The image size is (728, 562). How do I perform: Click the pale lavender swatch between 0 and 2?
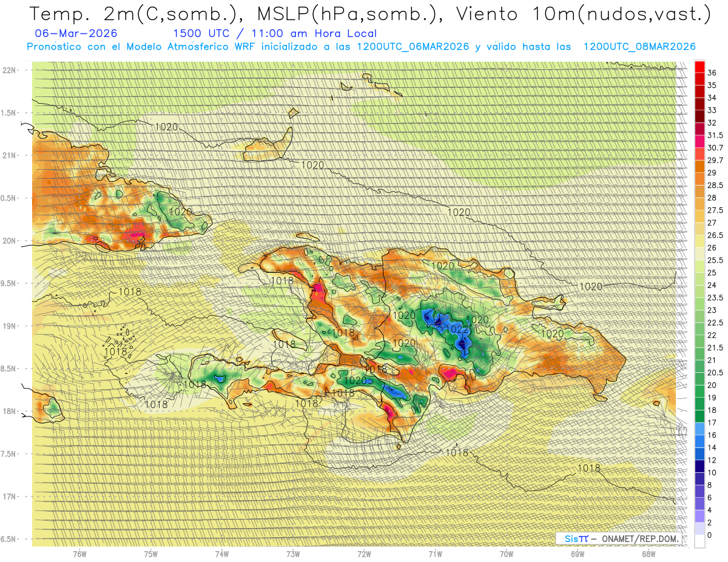coord(699,529)
